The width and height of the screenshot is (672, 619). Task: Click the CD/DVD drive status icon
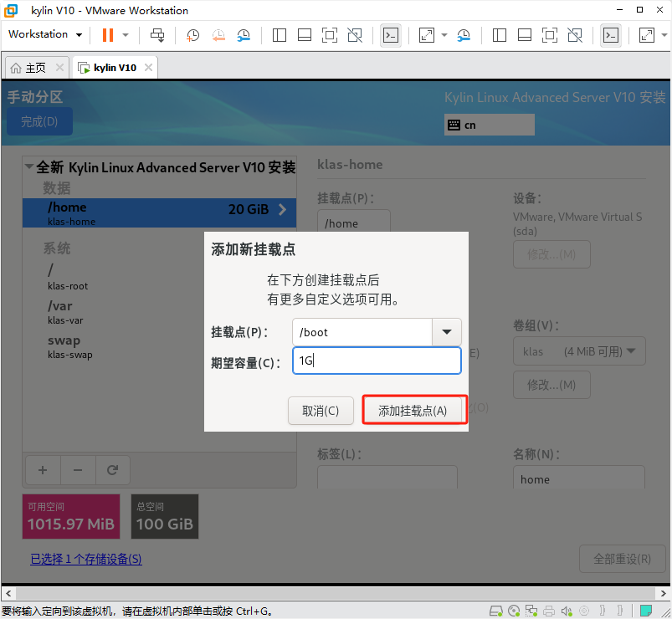tap(514, 611)
